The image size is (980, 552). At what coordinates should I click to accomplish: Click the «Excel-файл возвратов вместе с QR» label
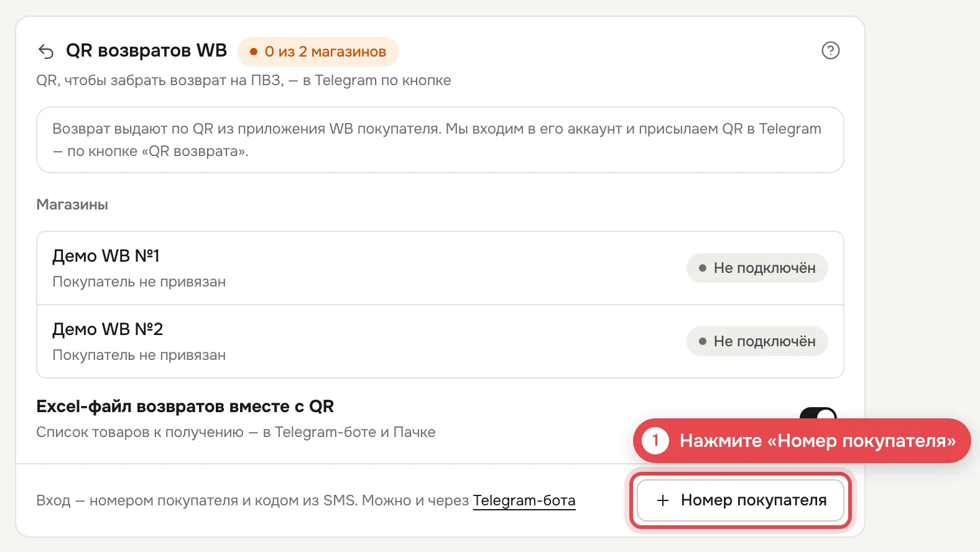click(185, 407)
